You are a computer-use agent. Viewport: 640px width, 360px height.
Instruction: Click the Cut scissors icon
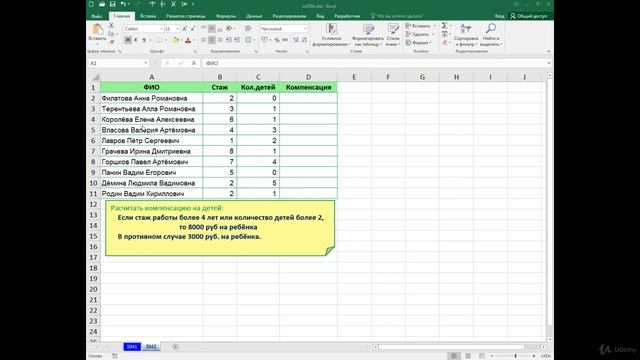[x=111, y=26]
